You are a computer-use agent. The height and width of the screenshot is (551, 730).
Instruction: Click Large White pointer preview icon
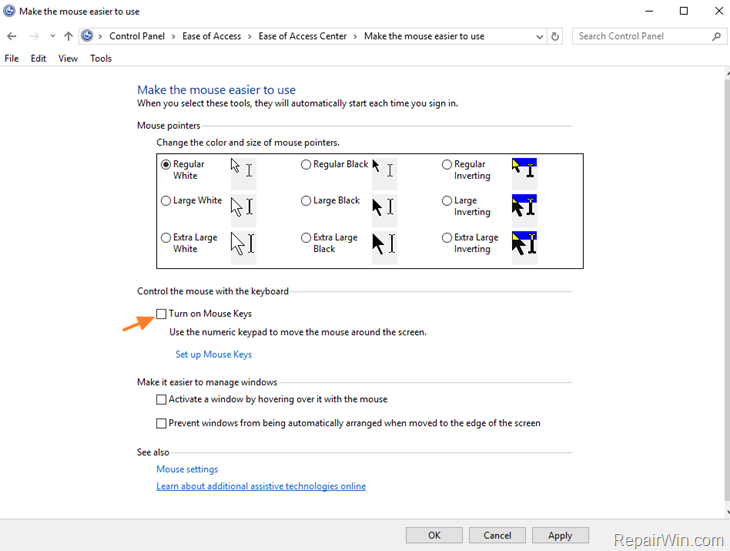point(243,210)
